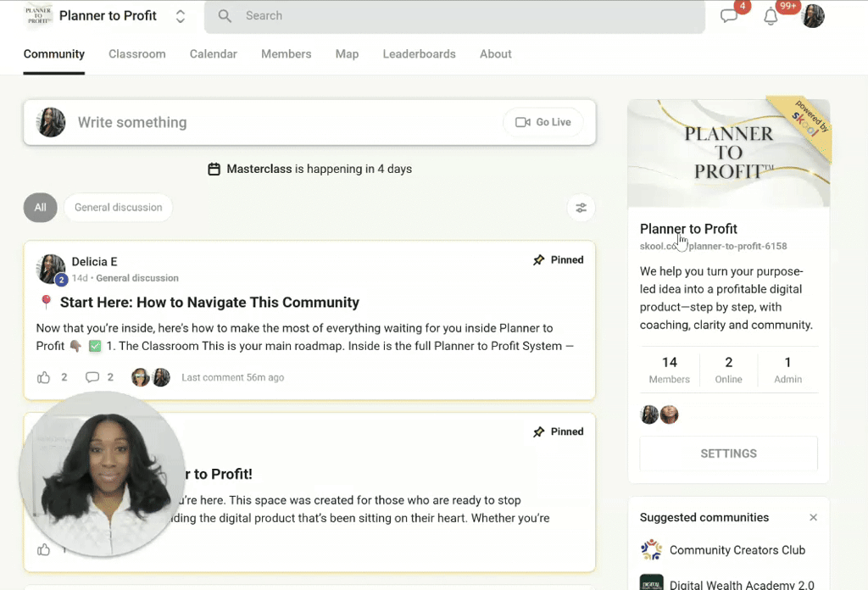Open the Calendar tab
Screen dimensions: 868x590
[213, 53]
